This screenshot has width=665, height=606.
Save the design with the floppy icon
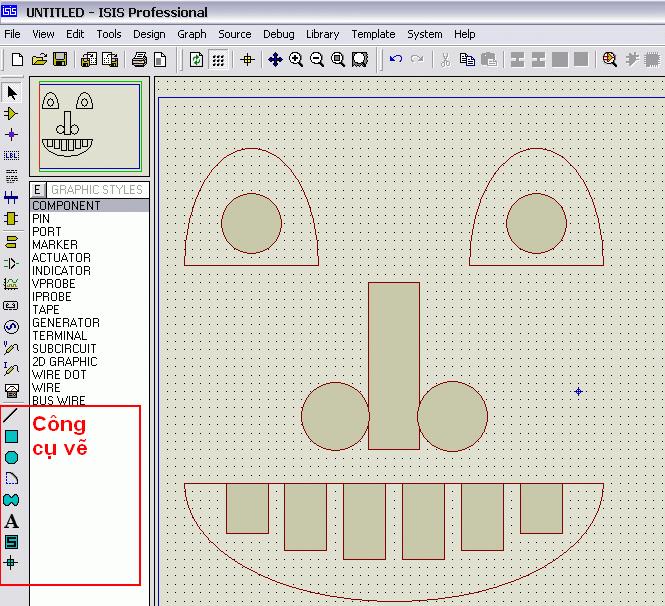60,60
